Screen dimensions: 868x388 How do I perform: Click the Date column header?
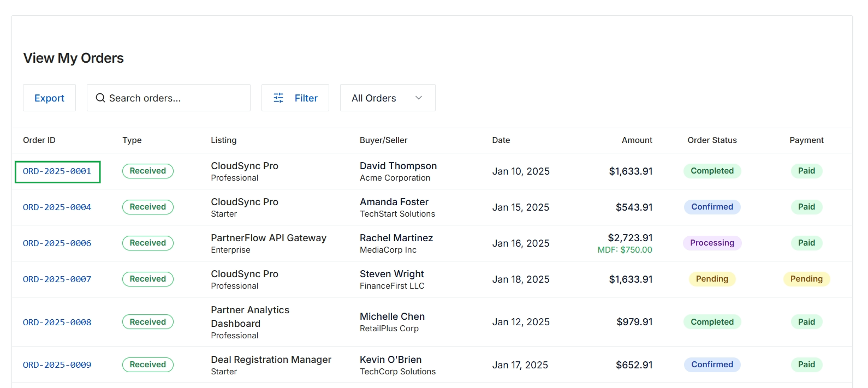tap(501, 140)
